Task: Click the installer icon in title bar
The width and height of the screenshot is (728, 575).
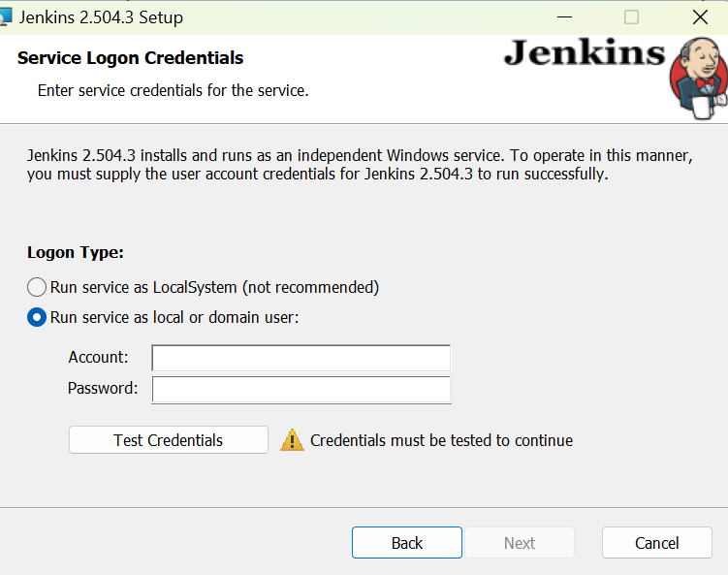Action: click(6, 16)
